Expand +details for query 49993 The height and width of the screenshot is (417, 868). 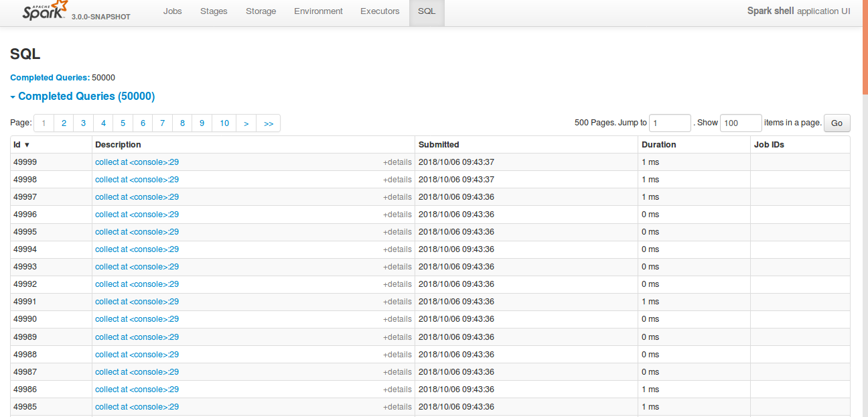(x=397, y=267)
